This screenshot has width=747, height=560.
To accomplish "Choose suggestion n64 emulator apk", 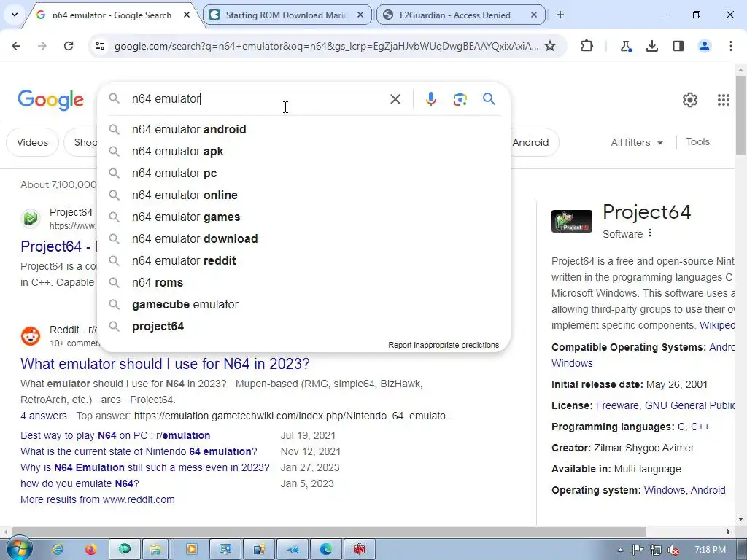I will tap(303, 152).
